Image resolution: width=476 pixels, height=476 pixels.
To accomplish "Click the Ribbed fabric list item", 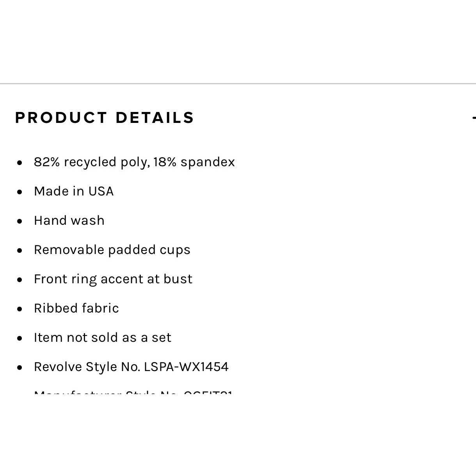I will click(76, 308).
